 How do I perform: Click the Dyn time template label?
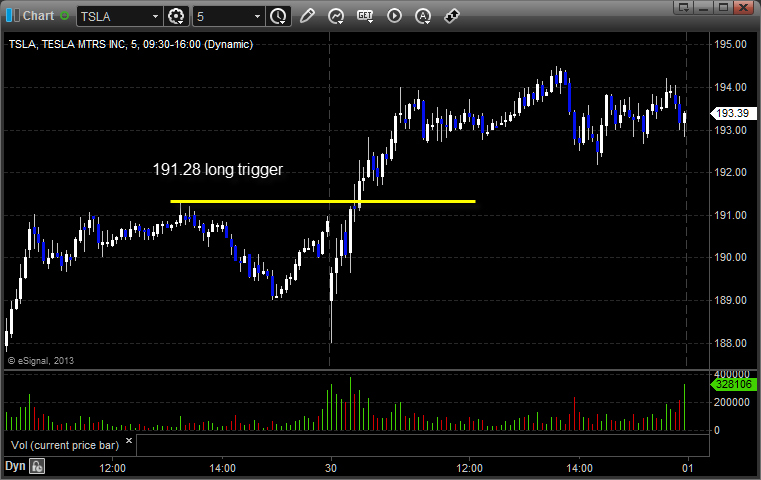click(x=15, y=466)
